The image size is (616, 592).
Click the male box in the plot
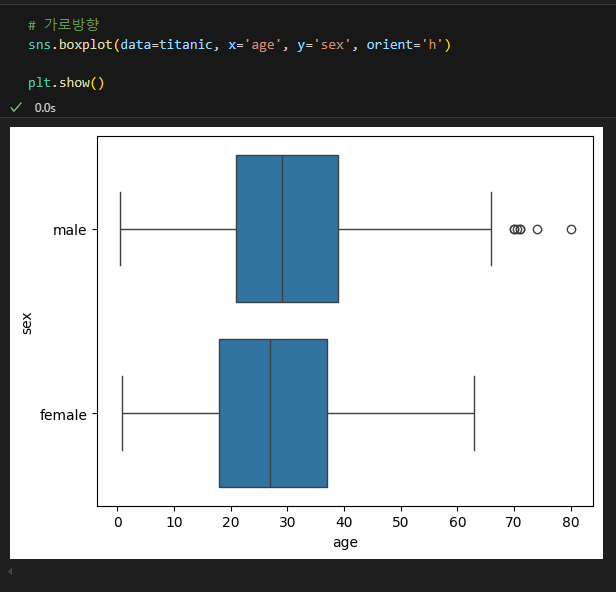(x=287, y=229)
